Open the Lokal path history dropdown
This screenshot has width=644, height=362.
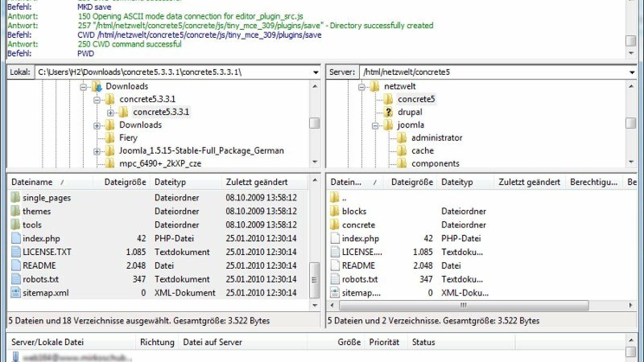[316, 72]
